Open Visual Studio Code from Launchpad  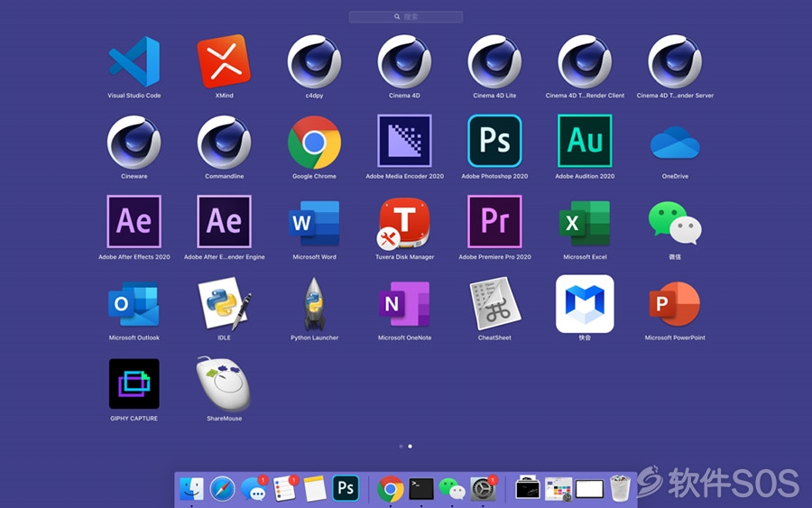coord(134,61)
